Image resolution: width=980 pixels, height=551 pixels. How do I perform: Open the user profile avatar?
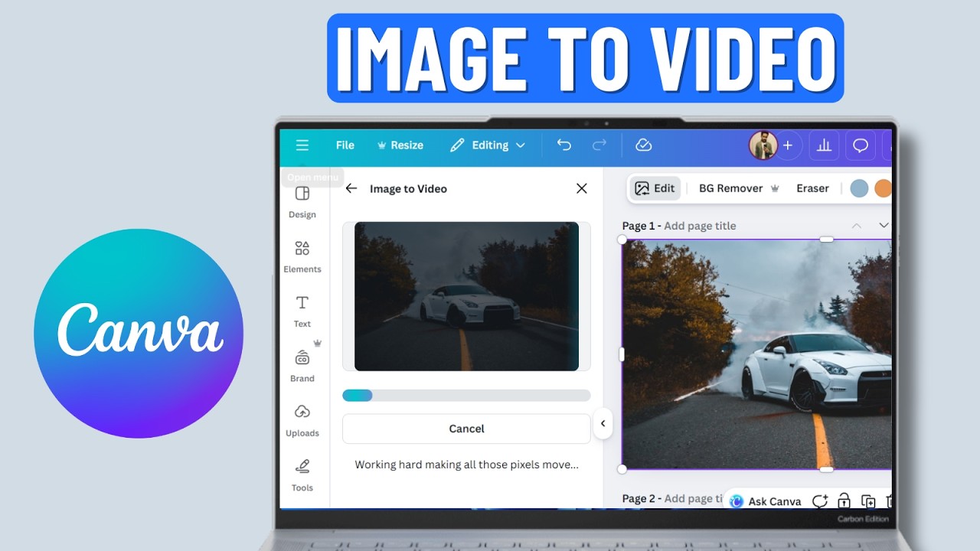click(763, 145)
